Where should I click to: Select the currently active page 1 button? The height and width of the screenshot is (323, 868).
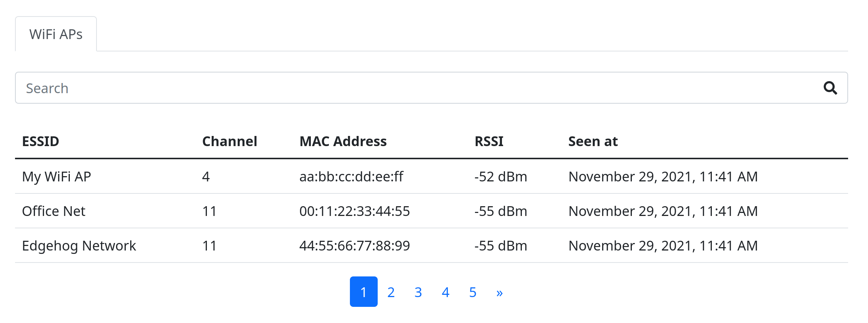tap(363, 292)
